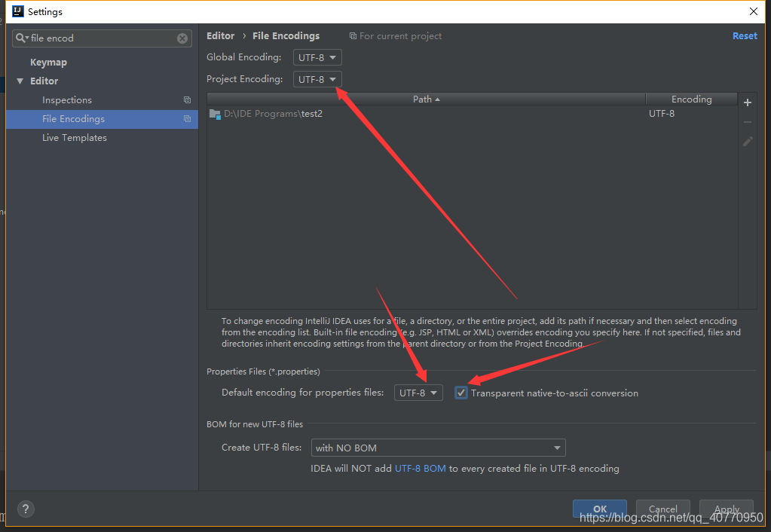Click the add path plus icon
This screenshot has height=532, width=771.
click(748, 102)
